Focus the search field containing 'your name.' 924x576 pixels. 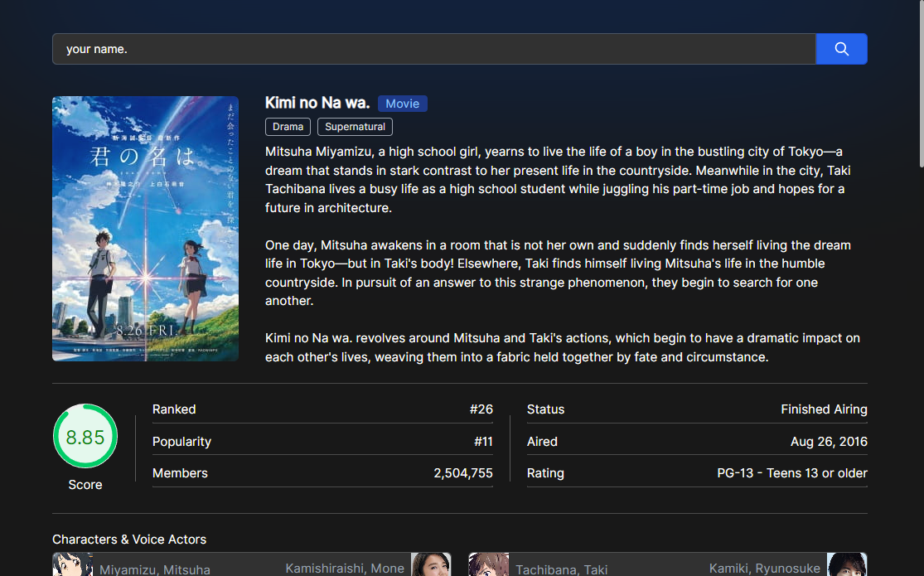pos(434,49)
